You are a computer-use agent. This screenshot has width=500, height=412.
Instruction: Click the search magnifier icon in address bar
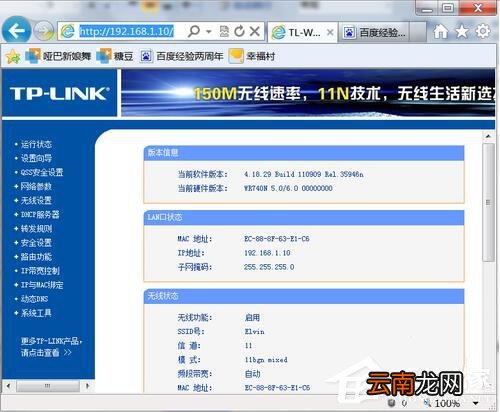(x=194, y=31)
